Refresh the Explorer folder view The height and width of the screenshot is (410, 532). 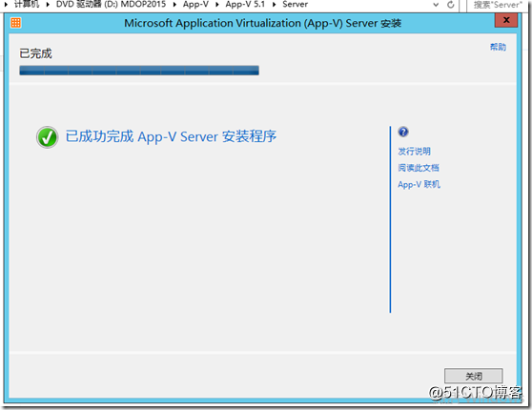point(451,5)
